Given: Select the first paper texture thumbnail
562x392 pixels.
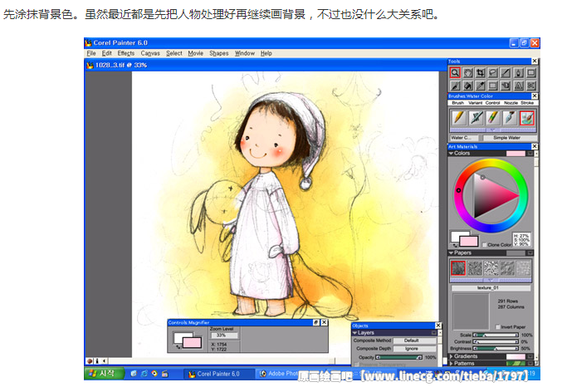Looking at the screenshot, I should tap(458, 268).
